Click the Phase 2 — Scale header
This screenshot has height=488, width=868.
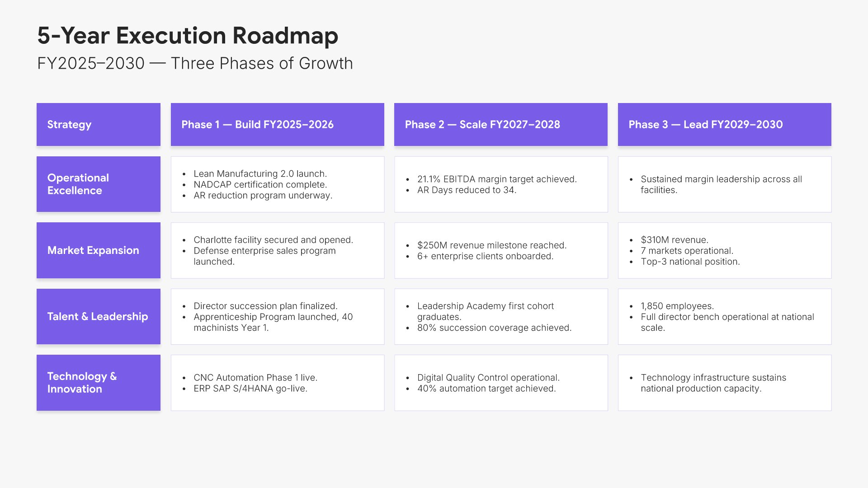tap(500, 125)
